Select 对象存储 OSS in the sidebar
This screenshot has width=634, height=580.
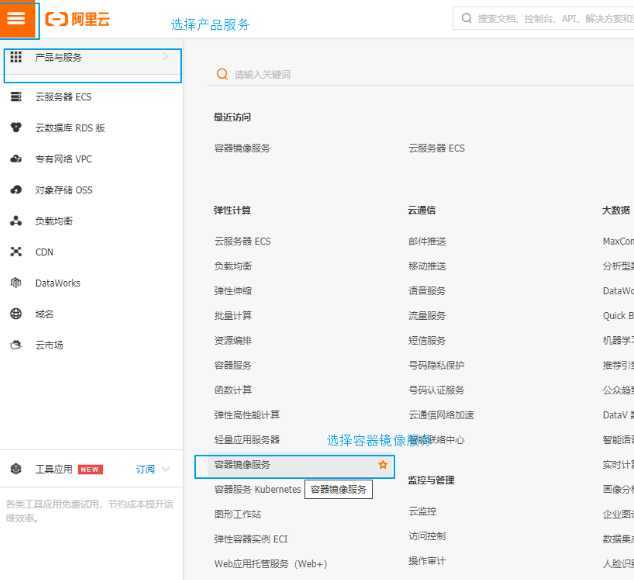63,190
